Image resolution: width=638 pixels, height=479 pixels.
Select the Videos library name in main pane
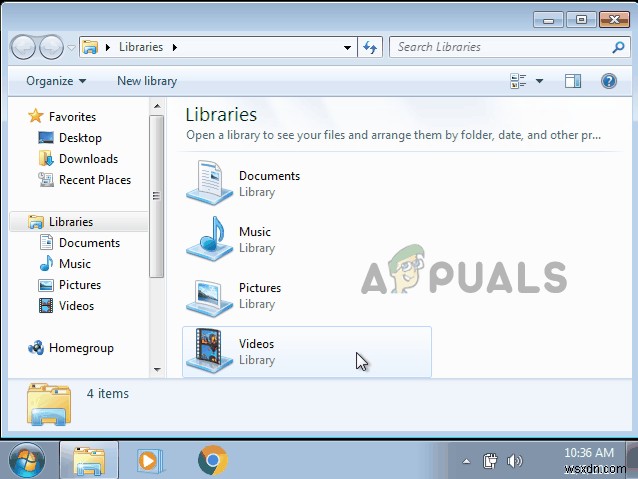click(x=256, y=344)
